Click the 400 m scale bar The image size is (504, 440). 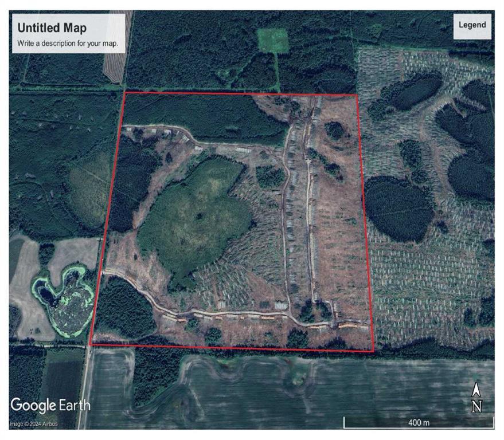pos(418,423)
